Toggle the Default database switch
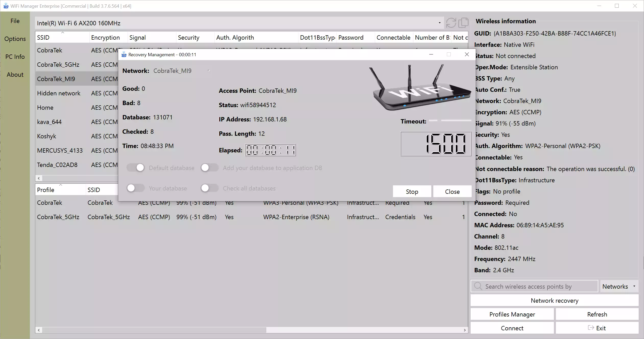Image resolution: width=644 pixels, height=339 pixels. [136, 168]
